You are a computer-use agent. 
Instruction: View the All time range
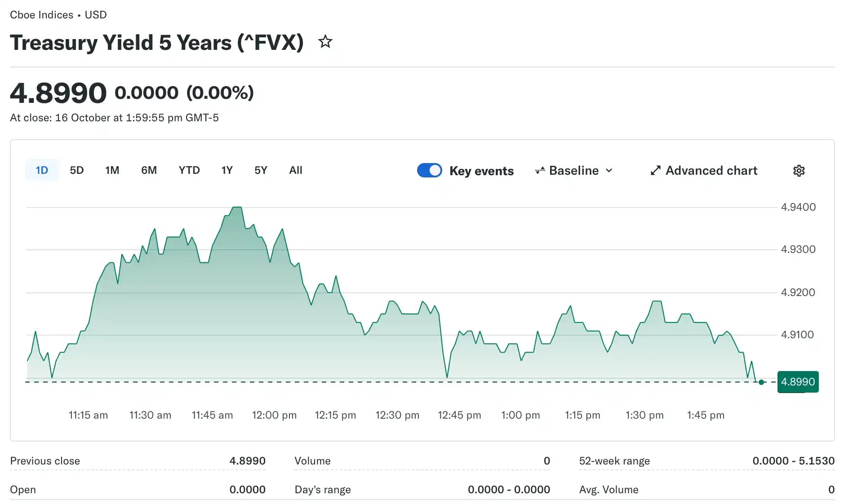[x=296, y=170]
